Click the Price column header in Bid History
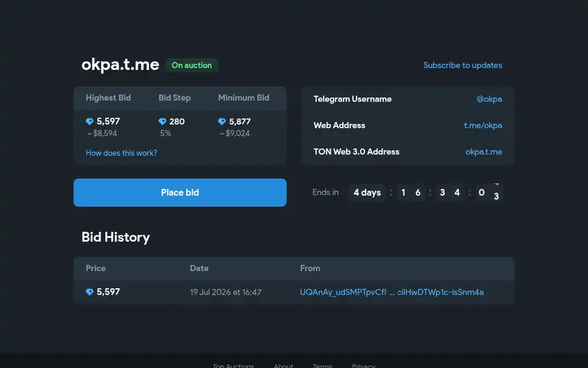This screenshot has width=588, height=368. pos(96,268)
